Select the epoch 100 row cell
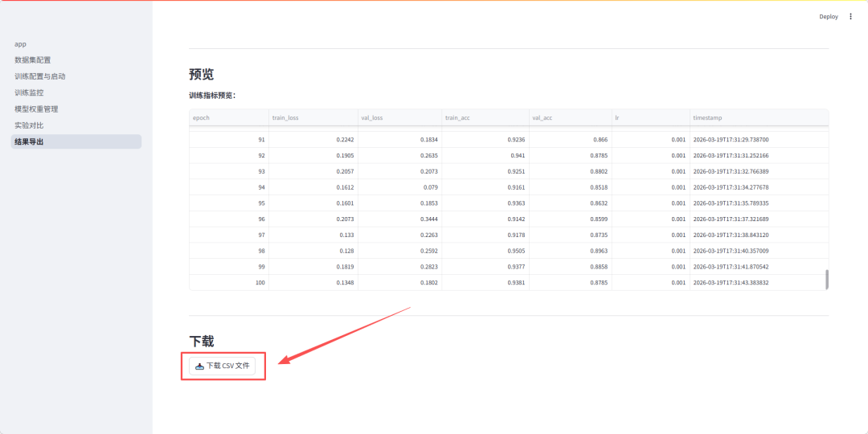The width and height of the screenshot is (868, 434). [228, 283]
